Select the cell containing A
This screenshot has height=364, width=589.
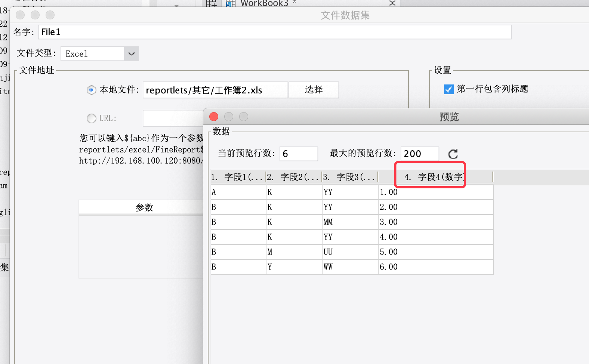click(238, 192)
